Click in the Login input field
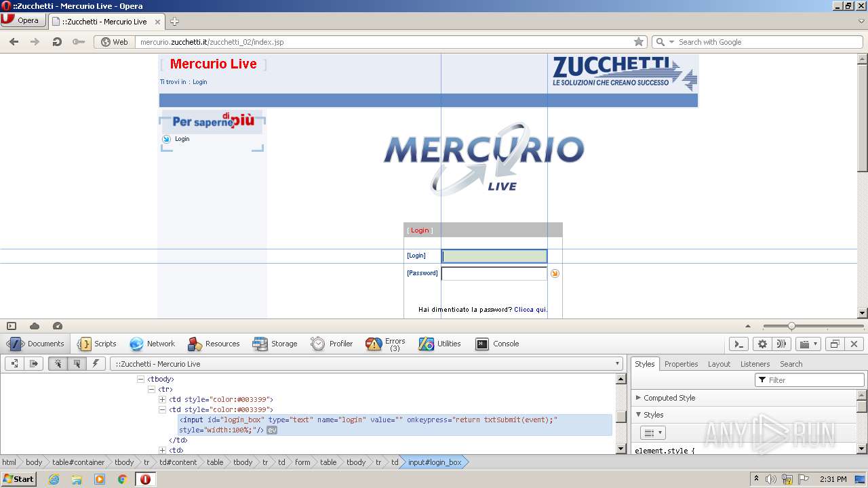This screenshot has height=488, width=868. [494, 256]
